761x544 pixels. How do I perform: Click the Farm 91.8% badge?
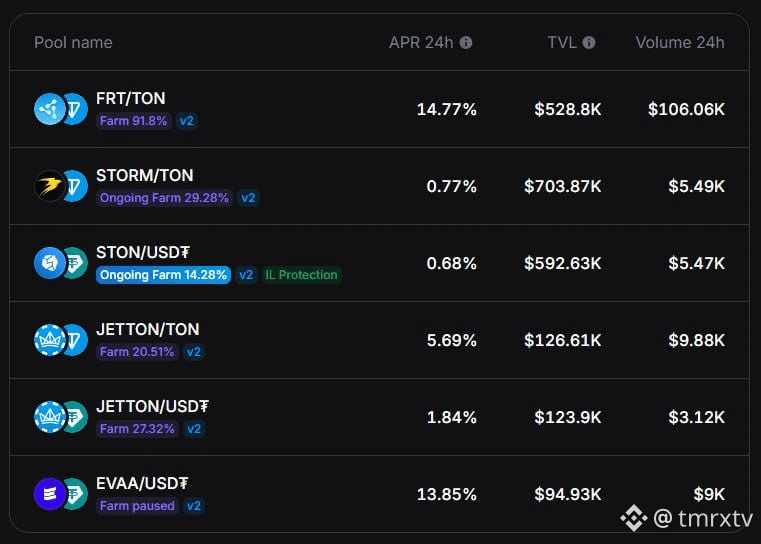point(134,121)
